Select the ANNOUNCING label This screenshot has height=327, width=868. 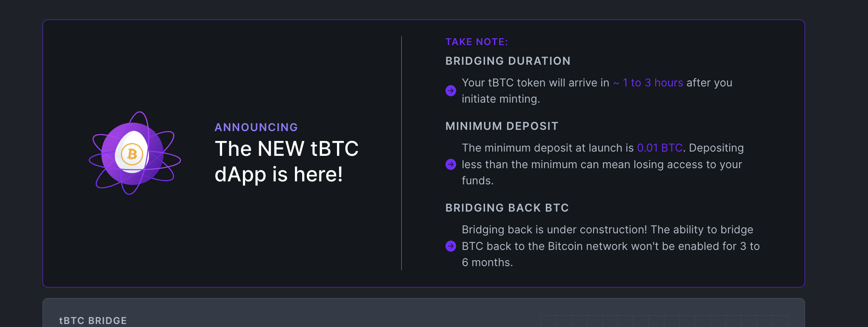256,127
